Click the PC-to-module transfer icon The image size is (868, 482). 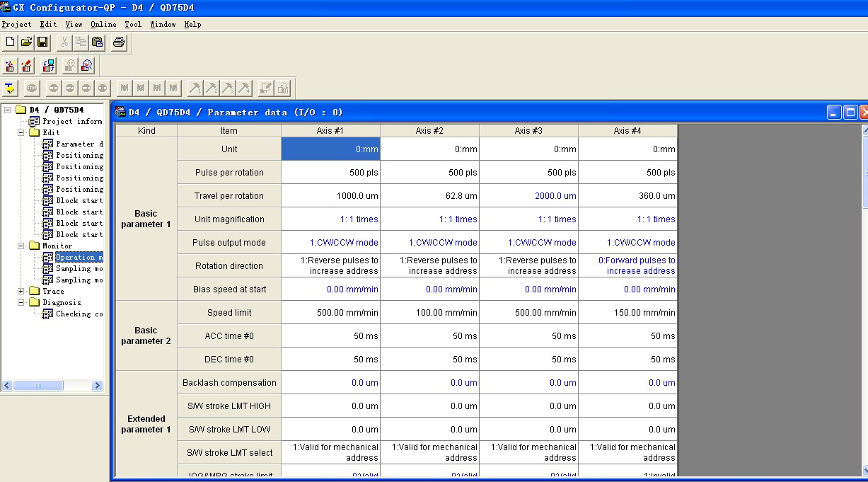point(48,66)
